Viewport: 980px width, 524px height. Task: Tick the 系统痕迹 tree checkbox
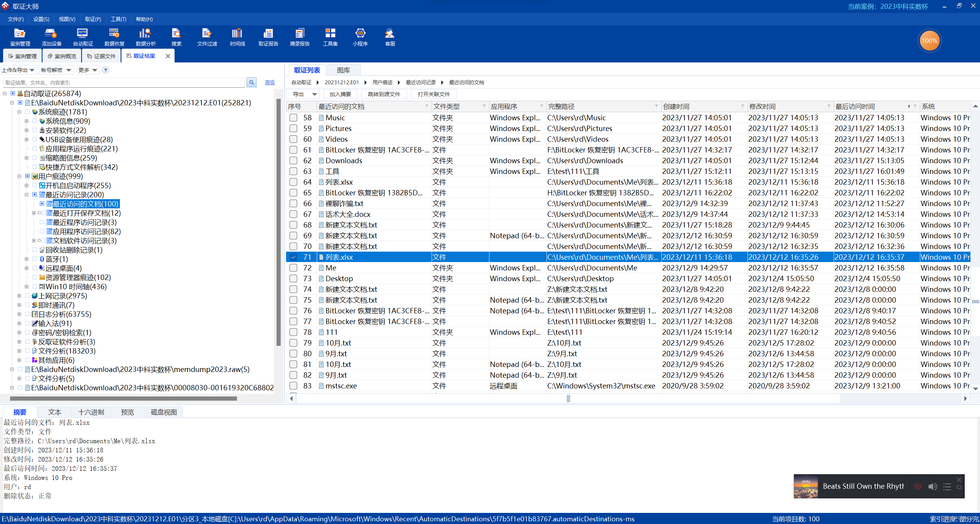point(27,112)
